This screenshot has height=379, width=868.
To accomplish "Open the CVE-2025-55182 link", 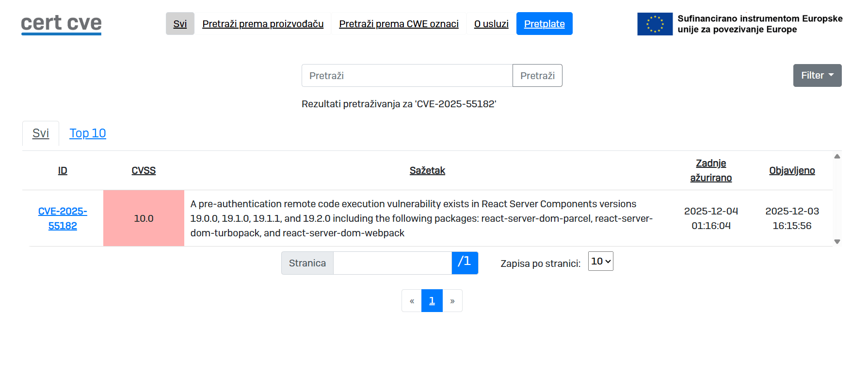I will tap(63, 218).
